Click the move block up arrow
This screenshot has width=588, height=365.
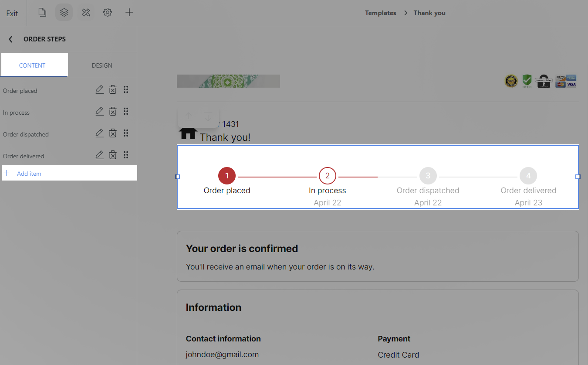coord(188,117)
